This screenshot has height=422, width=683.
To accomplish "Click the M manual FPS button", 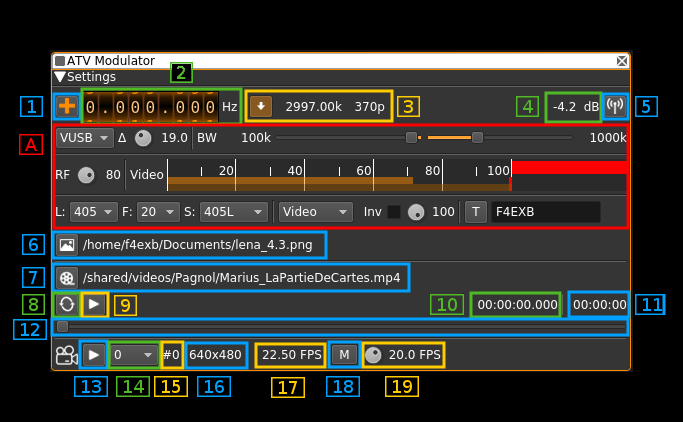I will [343, 355].
